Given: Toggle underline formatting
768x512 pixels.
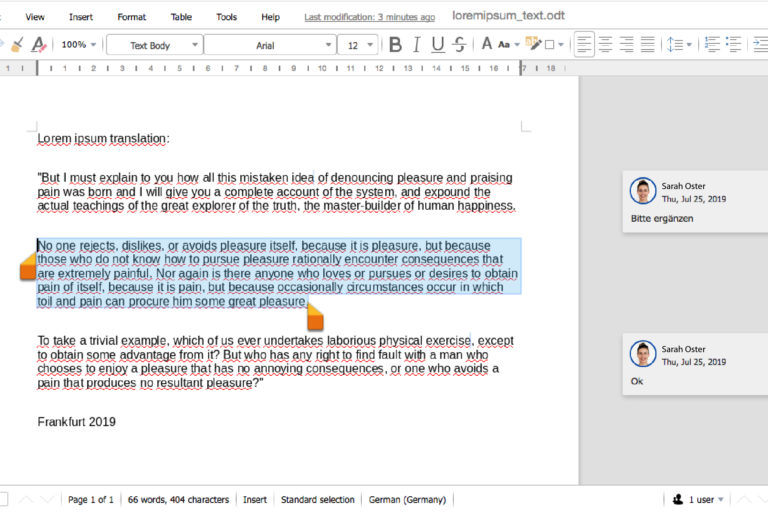Looking at the screenshot, I should 437,45.
